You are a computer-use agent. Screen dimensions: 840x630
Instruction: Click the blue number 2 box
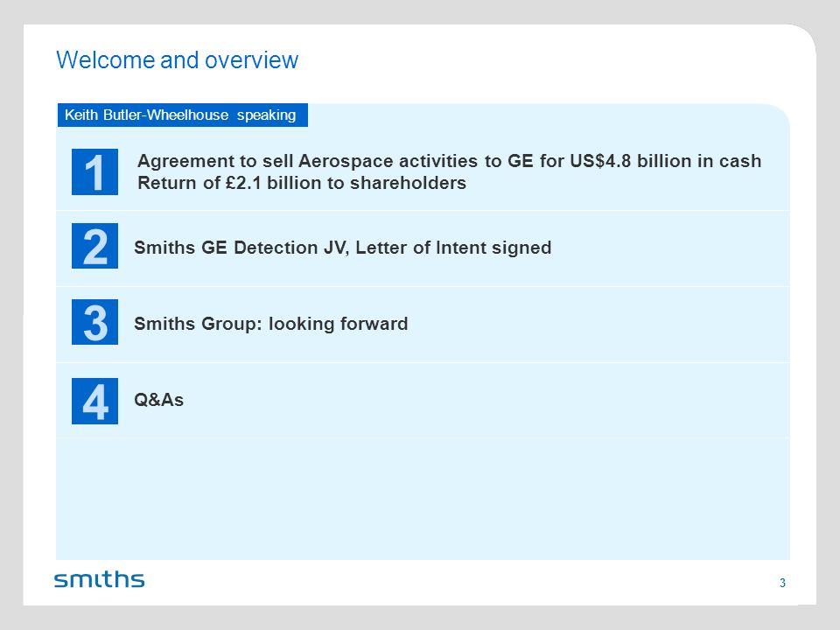click(x=94, y=246)
